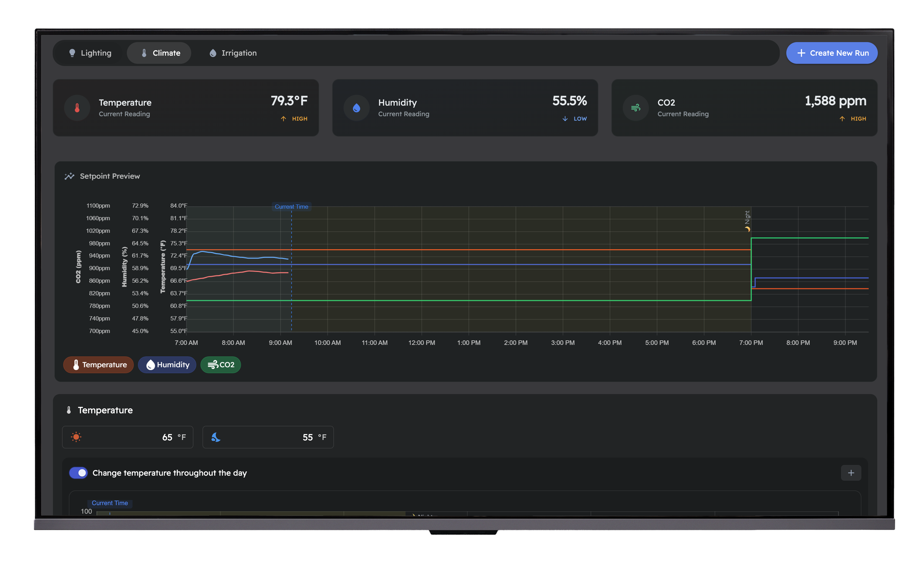Click the Current Time label in lower chart
Screen dimensions: 924x570
[110, 503]
